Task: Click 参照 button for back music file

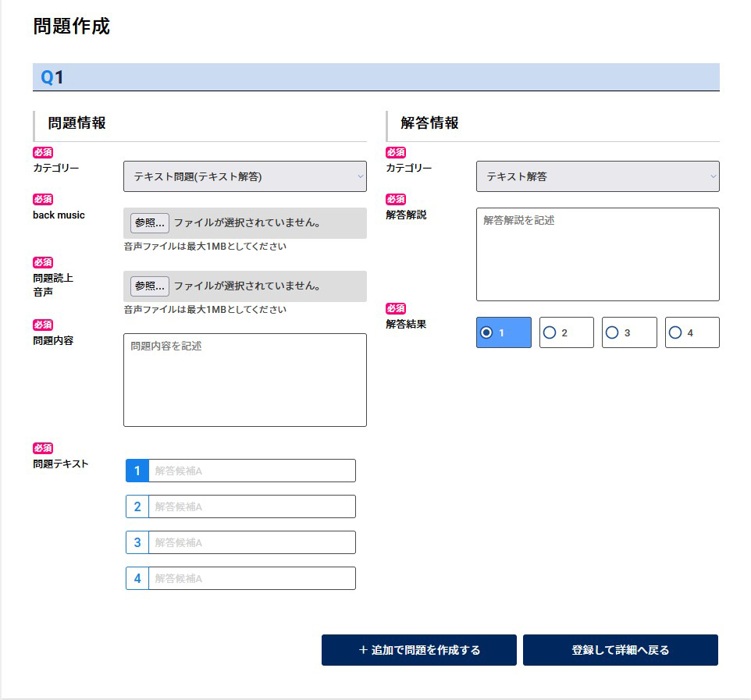Action: 149,222
